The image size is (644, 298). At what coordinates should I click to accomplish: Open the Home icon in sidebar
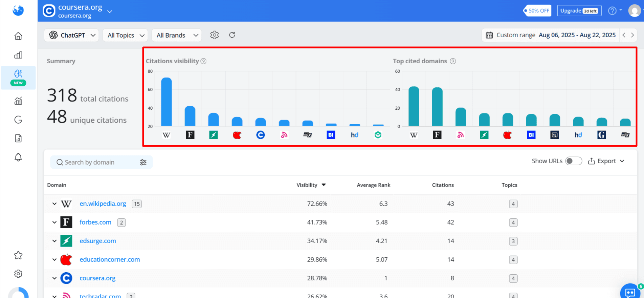point(18,36)
